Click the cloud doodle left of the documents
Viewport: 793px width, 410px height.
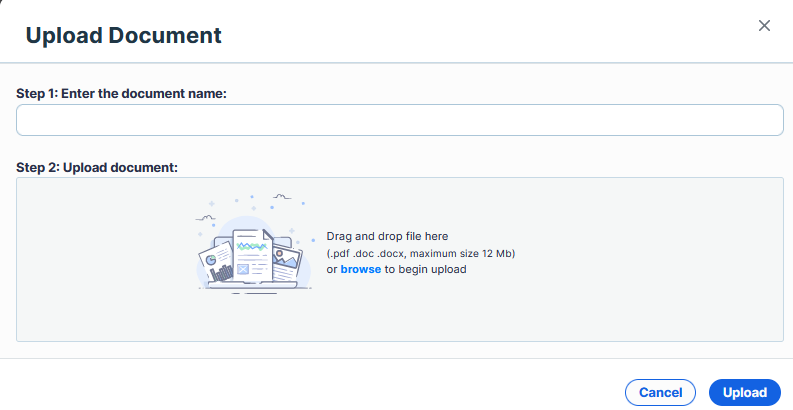point(205,218)
